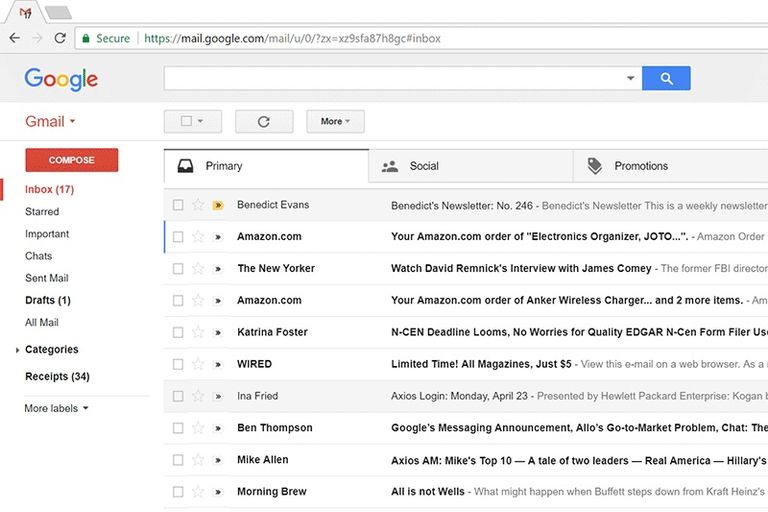Select the Katrina Foster email checkbox
Image resolution: width=768 pixels, height=512 pixels.
[x=178, y=332]
